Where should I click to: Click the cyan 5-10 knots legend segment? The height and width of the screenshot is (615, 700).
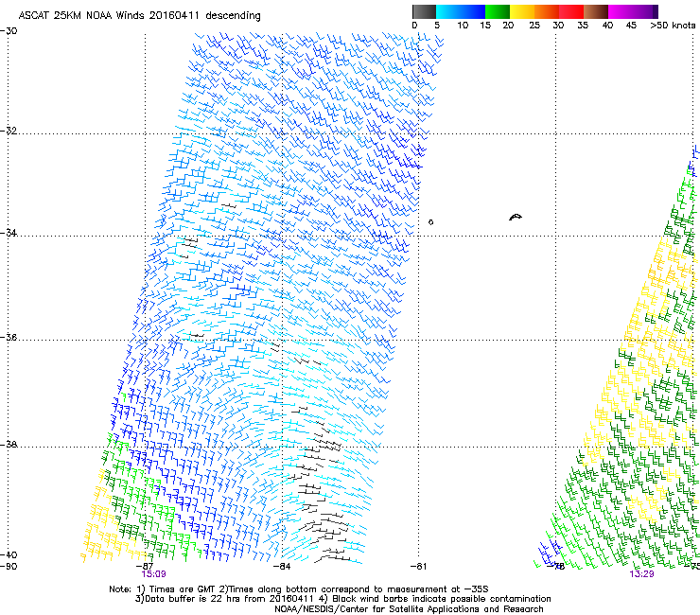pos(448,11)
